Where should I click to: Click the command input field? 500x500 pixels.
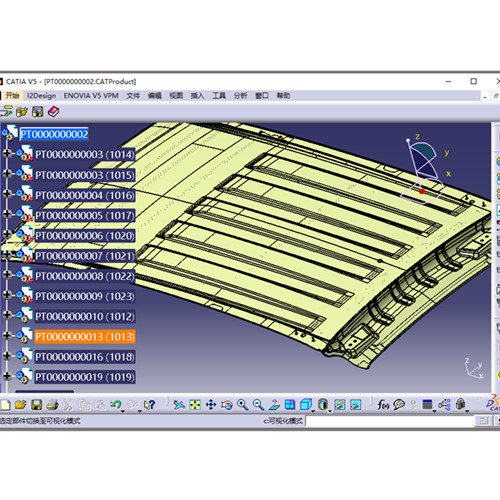click(390, 421)
